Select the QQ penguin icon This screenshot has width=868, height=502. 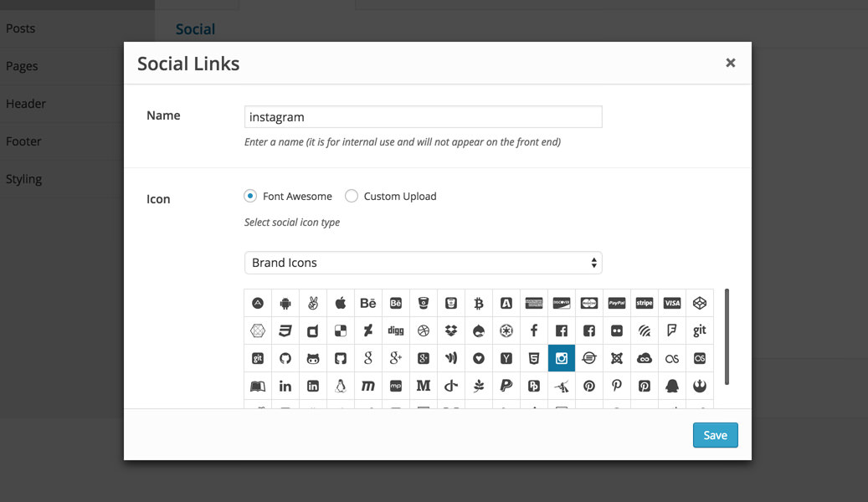pos(672,386)
